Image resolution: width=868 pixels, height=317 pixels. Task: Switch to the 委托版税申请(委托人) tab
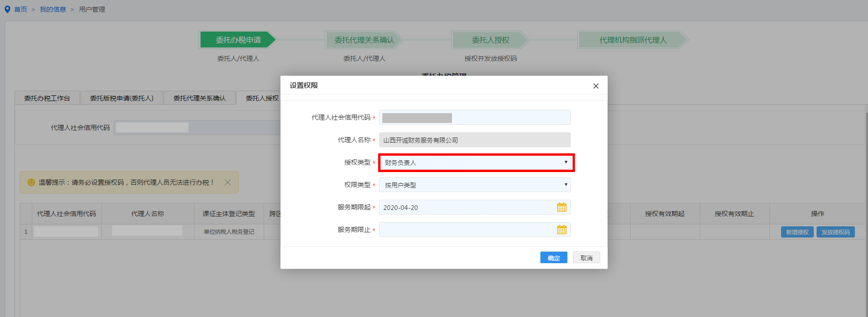pos(122,98)
